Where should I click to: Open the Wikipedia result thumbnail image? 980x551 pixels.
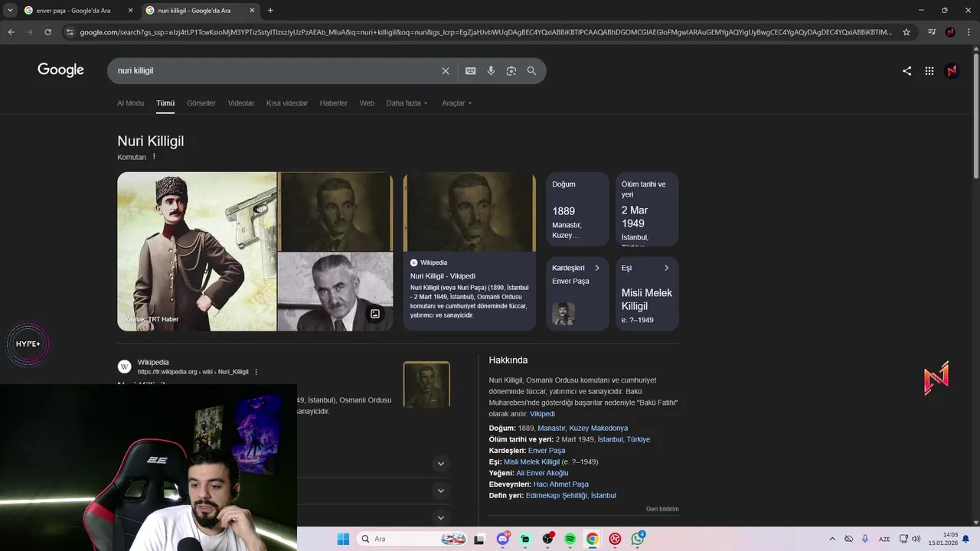click(x=426, y=385)
